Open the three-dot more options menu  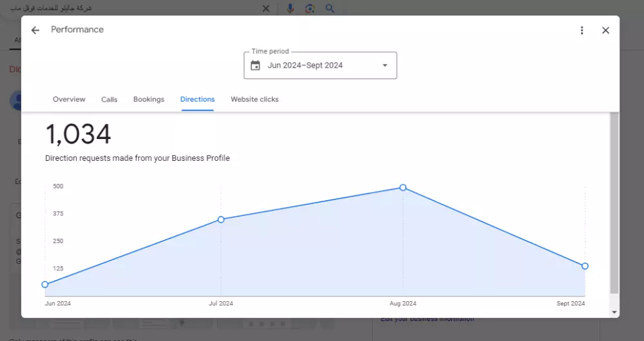tap(582, 30)
